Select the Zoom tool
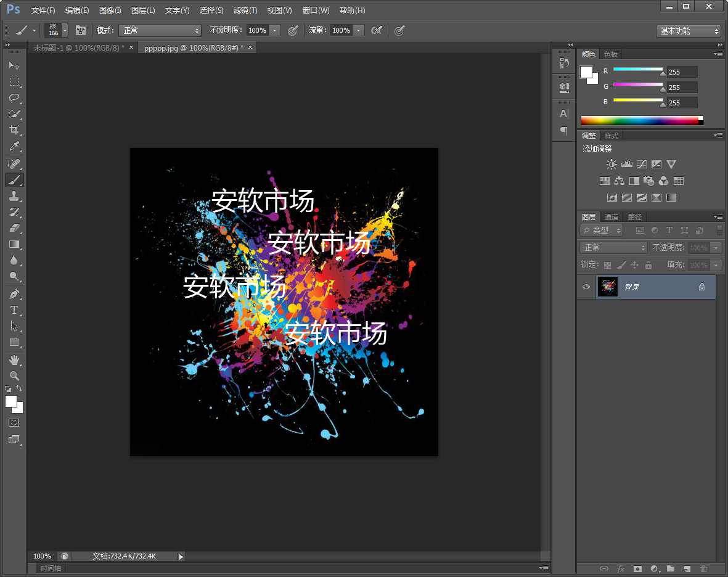The height and width of the screenshot is (577, 728). click(x=14, y=375)
